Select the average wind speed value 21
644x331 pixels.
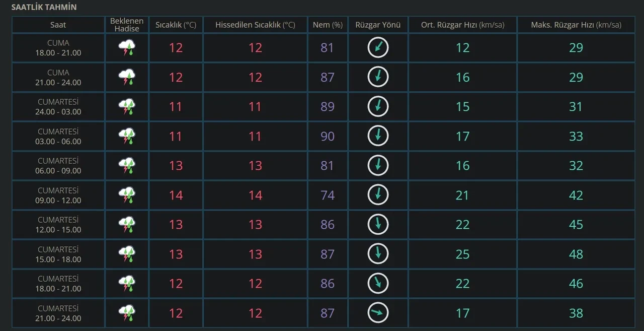(x=462, y=195)
